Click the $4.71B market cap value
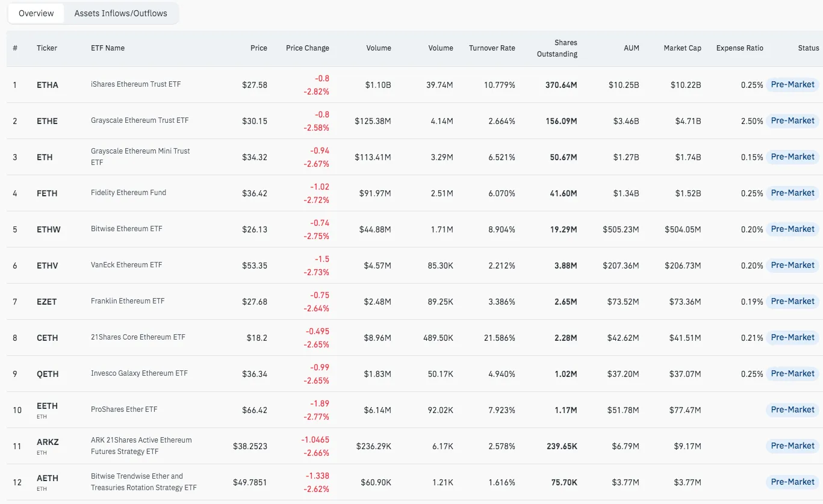The width and height of the screenshot is (823, 504). (688, 121)
